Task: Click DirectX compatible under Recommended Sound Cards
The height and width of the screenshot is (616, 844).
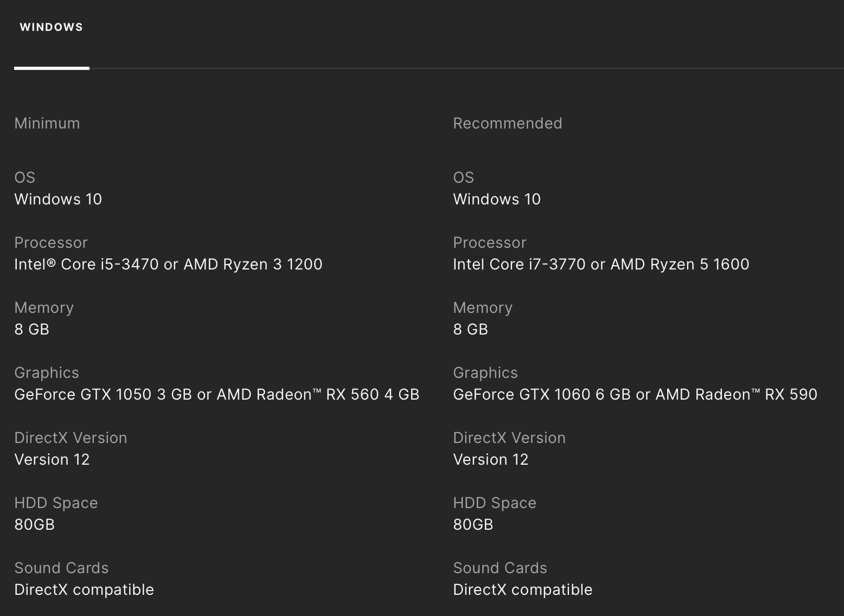Action: pyautogui.click(x=522, y=590)
